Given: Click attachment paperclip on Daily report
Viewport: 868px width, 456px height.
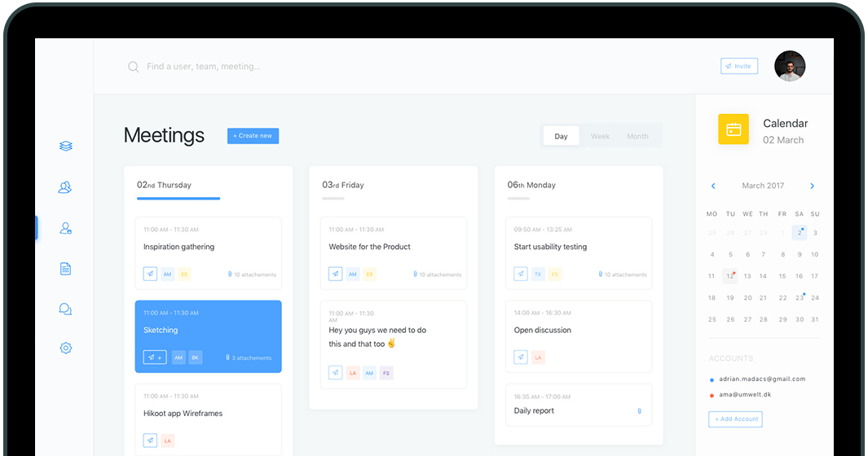Looking at the screenshot, I should [x=639, y=411].
